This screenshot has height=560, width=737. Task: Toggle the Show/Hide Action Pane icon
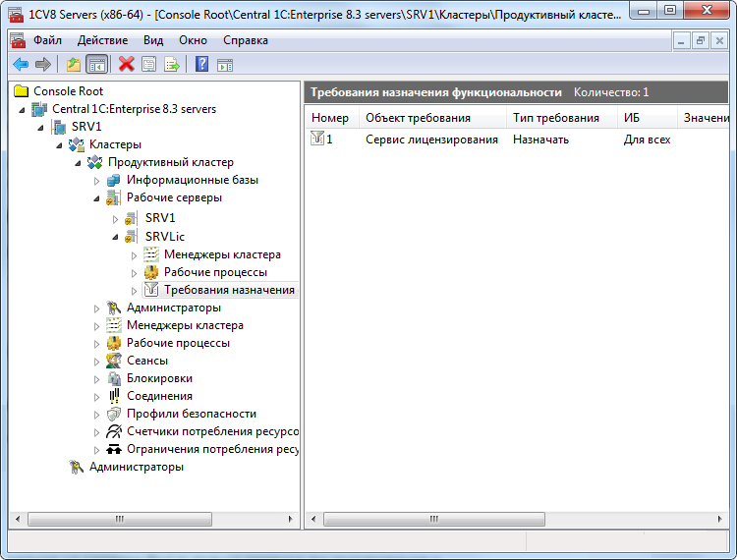coord(225,64)
